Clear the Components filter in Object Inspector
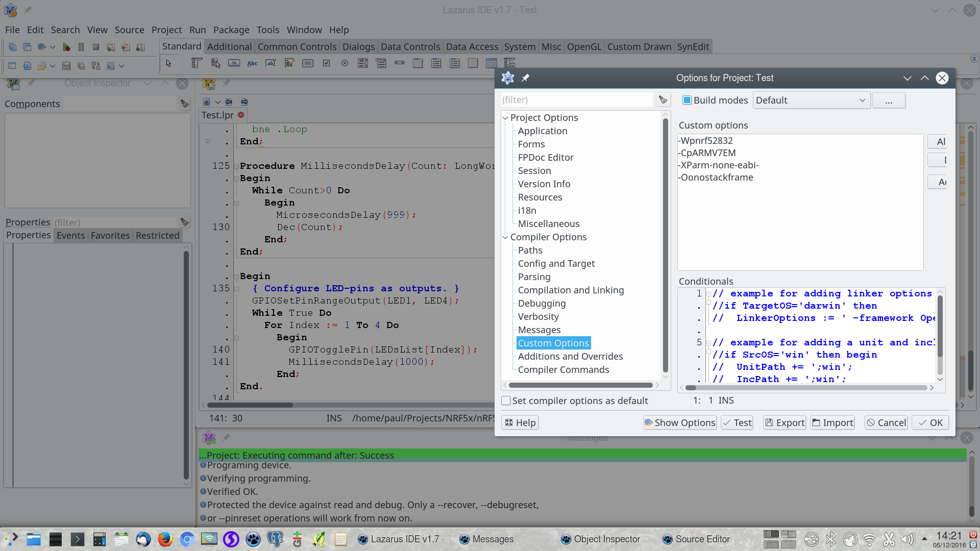 [x=185, y=104]
